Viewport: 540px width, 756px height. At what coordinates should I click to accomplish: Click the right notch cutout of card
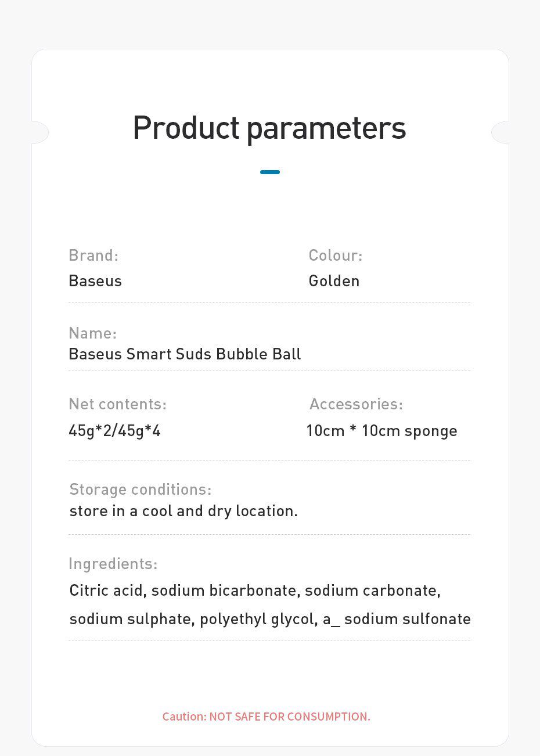(500, 132)
